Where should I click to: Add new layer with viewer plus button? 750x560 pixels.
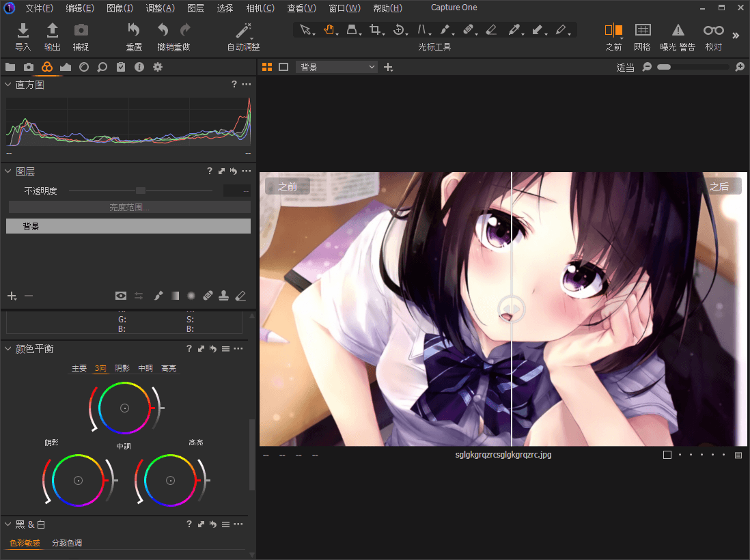[389, 68]
